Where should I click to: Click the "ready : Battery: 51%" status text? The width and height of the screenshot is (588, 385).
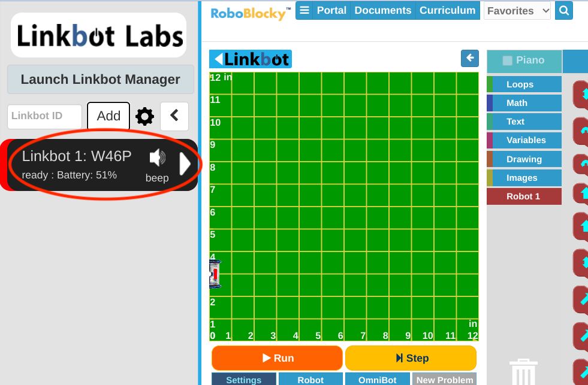click(70, 175)
